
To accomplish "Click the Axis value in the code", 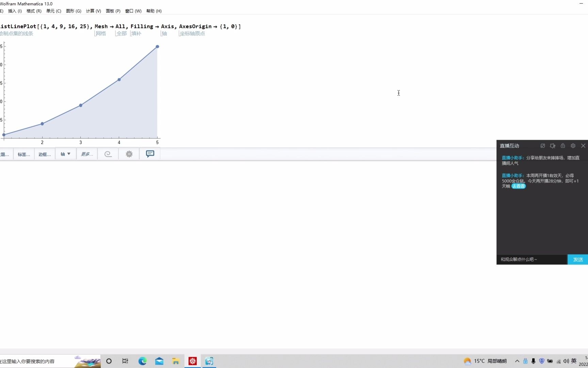I will pyautogui.click(x=167, y=26).
